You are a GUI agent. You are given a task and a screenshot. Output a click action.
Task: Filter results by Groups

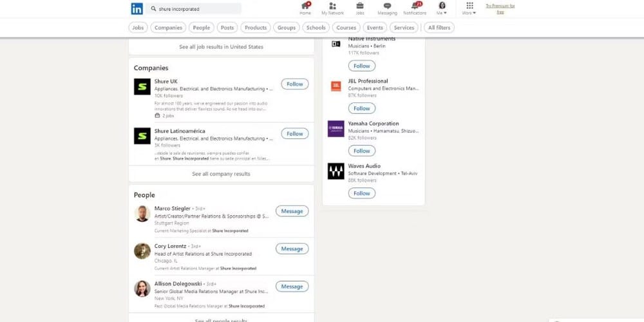[x=287, y=28]
